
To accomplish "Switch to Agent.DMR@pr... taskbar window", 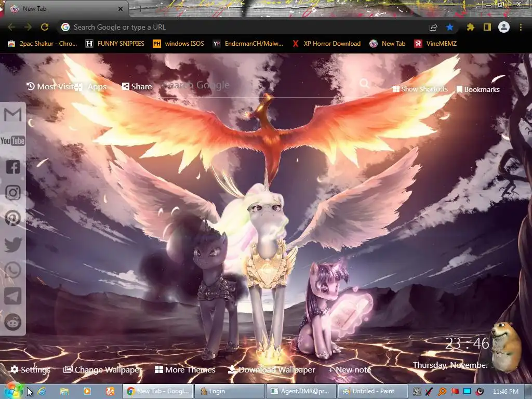I will pos(301,391).
